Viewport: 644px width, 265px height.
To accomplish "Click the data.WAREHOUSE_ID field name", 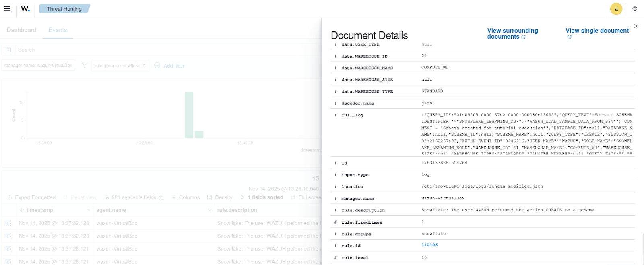I will click(x=365, y=56).
